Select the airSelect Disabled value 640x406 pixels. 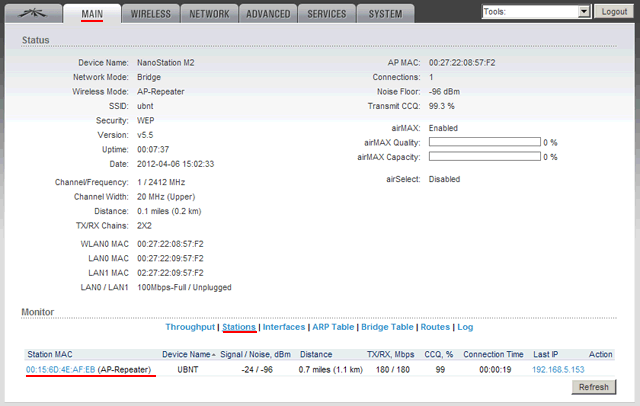click(444, 179)
